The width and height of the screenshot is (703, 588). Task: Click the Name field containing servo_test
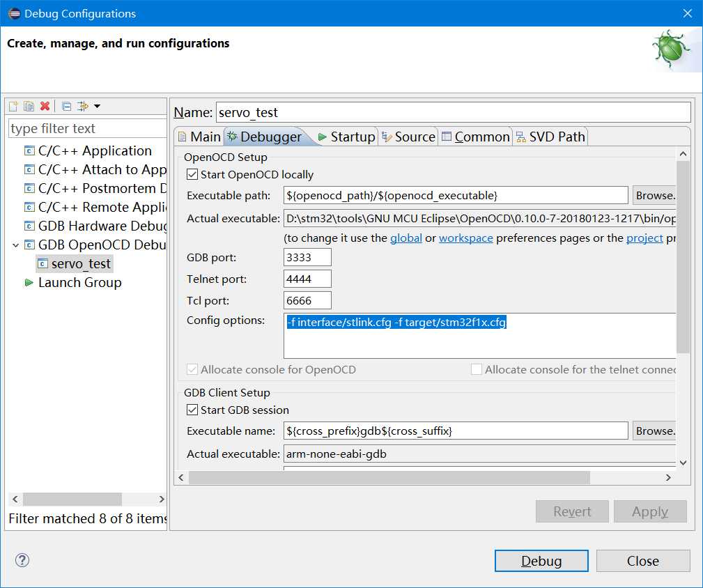(x=454, y=112)
